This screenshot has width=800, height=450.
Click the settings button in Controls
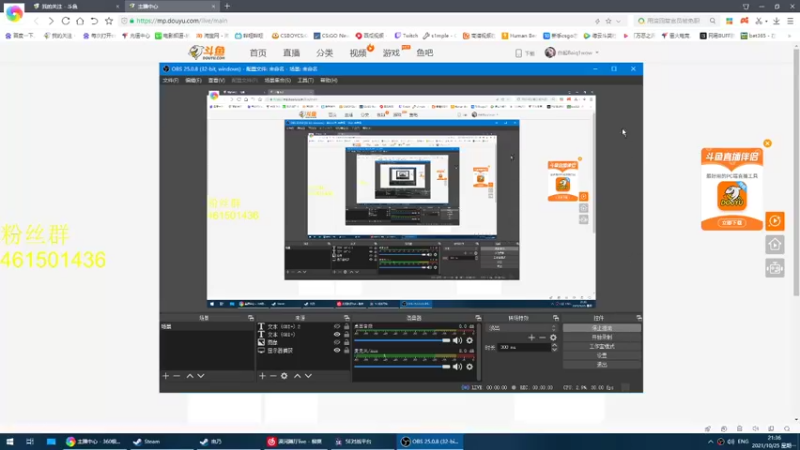pyautogui.click(x=602, y=356)
